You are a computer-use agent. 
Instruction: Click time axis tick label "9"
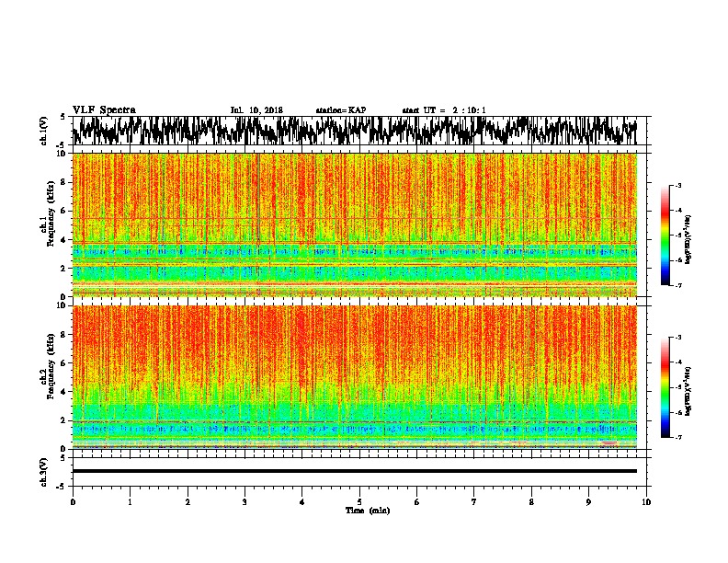pyautogui.click(x=588, y=501)
